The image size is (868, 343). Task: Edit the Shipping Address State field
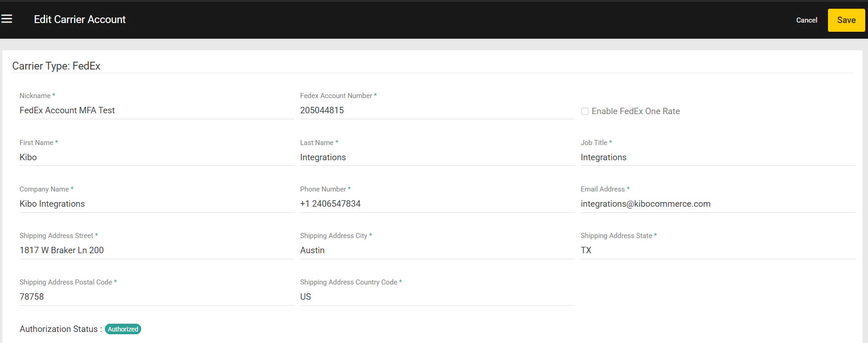(718, 250)
